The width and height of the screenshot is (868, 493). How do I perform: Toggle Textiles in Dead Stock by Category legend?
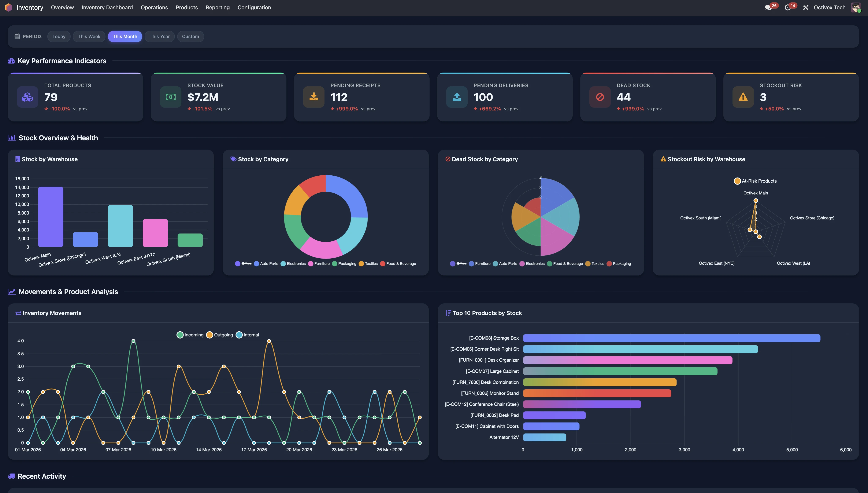pyautogui.click(x=595, y=264)
